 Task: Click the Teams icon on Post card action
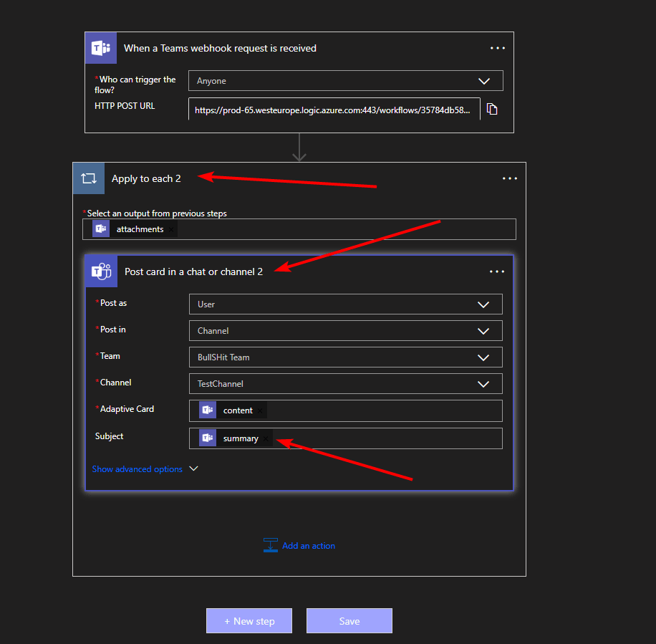[x=101, y=271]
